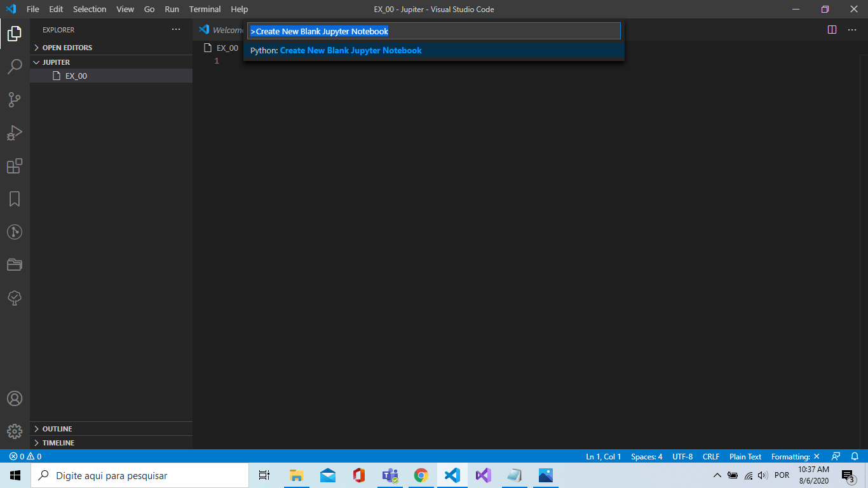Launch File Explorer from taskbar

[296, 475]
